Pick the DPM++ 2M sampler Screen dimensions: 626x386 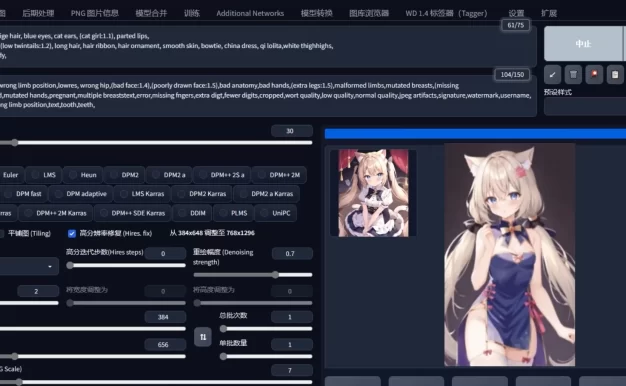pos(279,175)
